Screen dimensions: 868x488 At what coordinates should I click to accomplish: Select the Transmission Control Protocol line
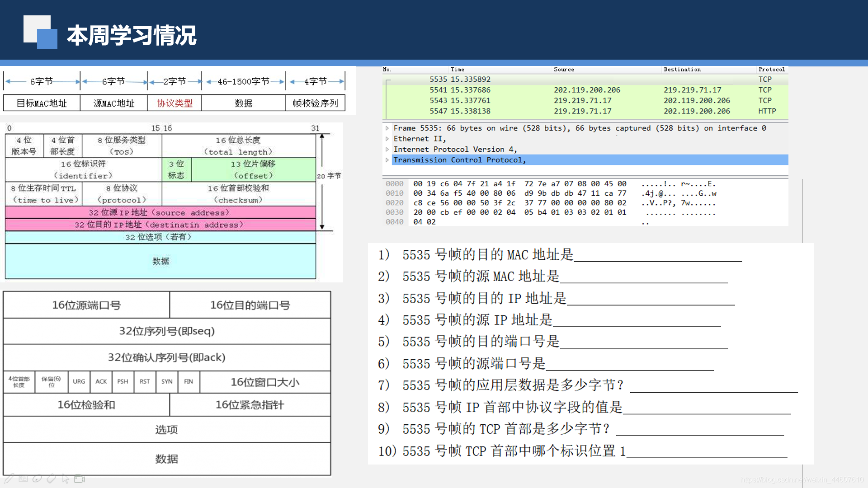pos(590,160)
